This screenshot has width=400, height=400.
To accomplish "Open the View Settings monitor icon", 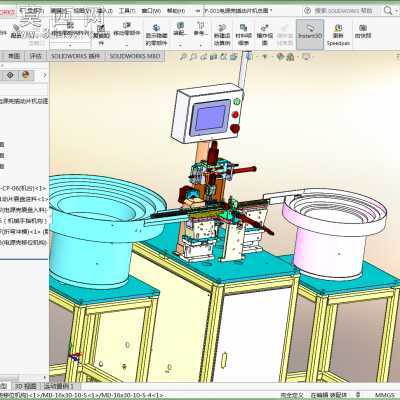I will 306,57.
